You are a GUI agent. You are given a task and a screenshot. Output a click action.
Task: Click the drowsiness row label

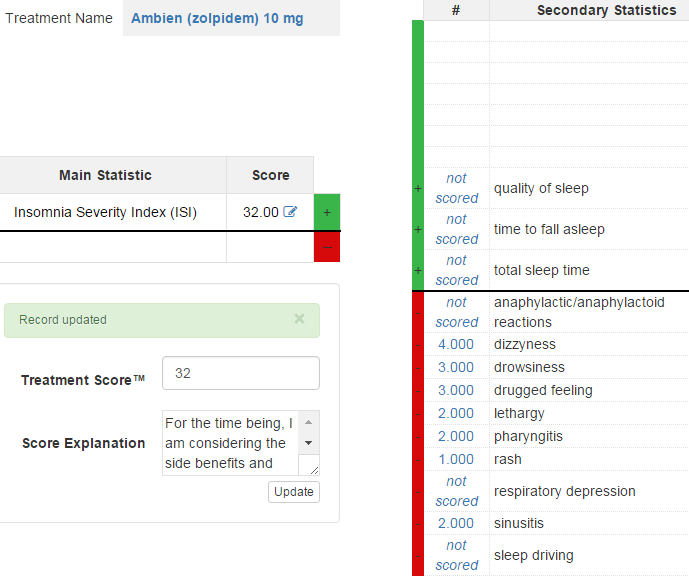(529, 367)
